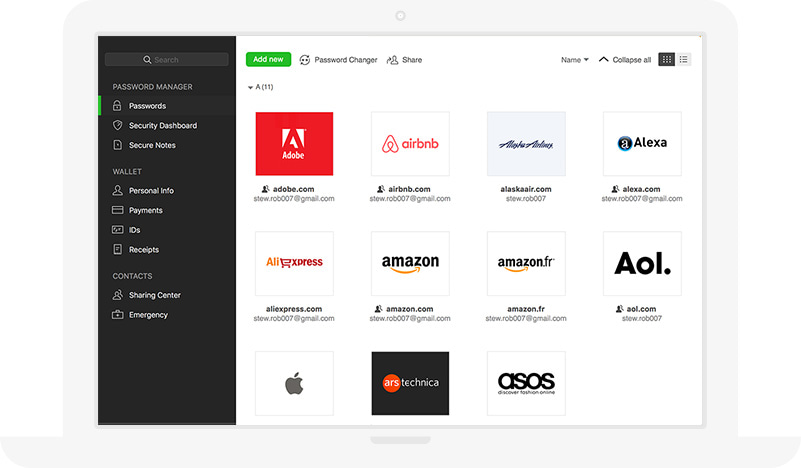The image size is (801, 468).
Task: Switch to list view
Action: [684, 60]
